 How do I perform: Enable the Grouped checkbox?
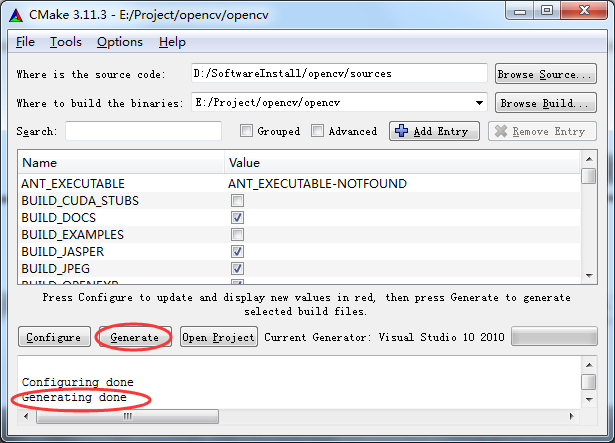[x=247, y=131]
